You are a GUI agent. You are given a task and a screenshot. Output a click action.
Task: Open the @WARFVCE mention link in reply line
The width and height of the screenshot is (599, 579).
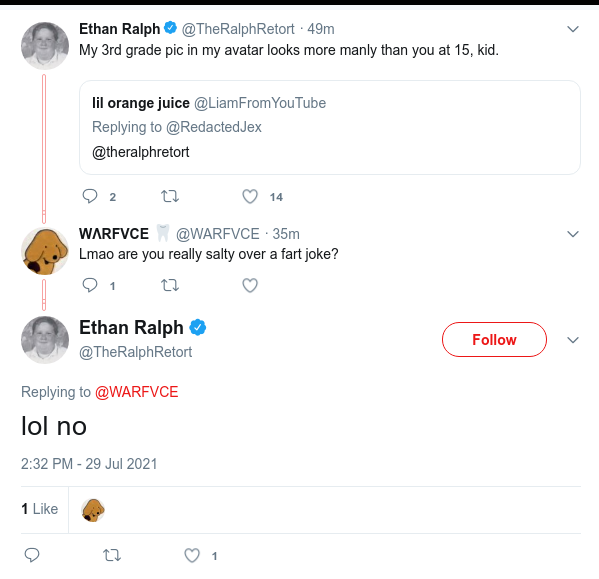[x=136, y=392]
